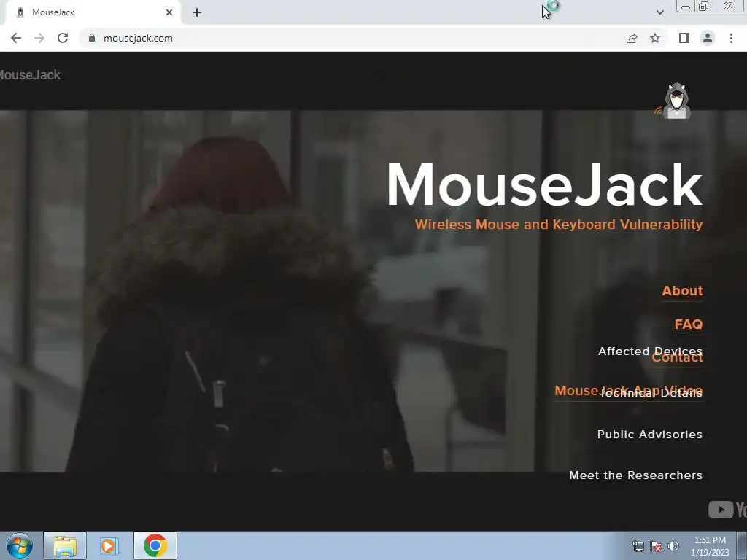Image resolution: width=747 pixels, height=560 pixels.
Task: Open Meet the Researchers link
Action: click(635, 475)
